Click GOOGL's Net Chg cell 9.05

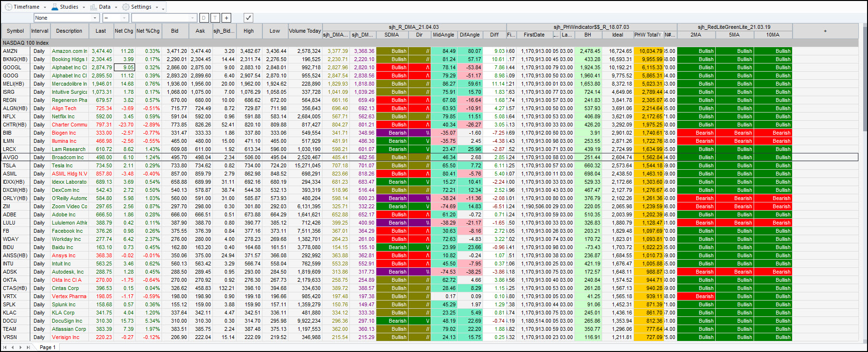124,67
